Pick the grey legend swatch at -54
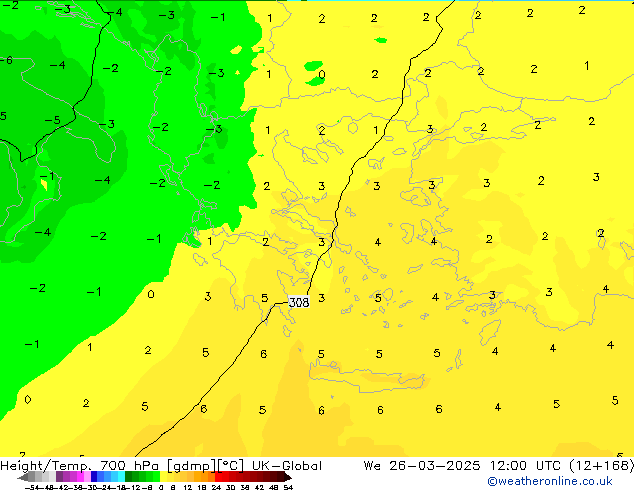 [32, 476]
